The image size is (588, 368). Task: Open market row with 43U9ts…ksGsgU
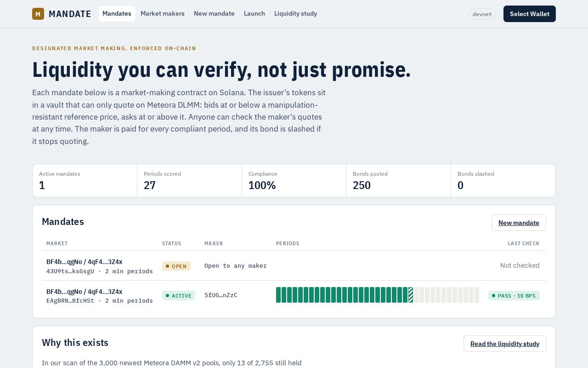point(294,265)
